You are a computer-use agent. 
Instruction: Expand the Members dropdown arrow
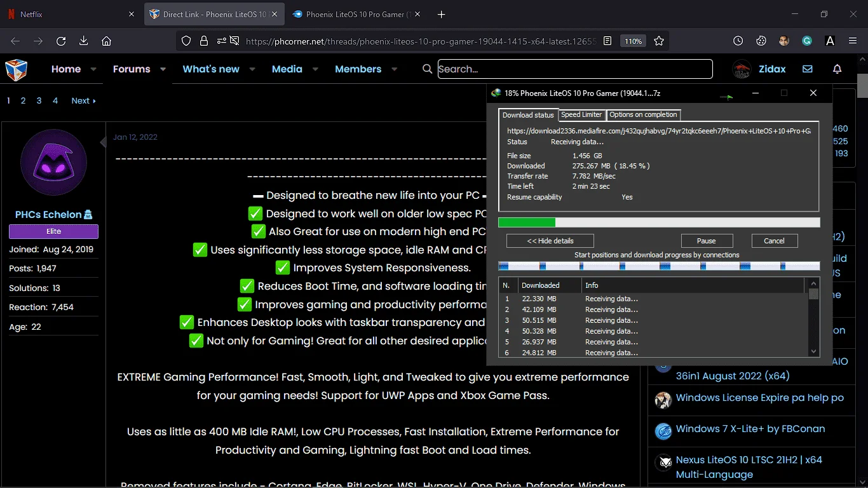click(x=394, y=69)
